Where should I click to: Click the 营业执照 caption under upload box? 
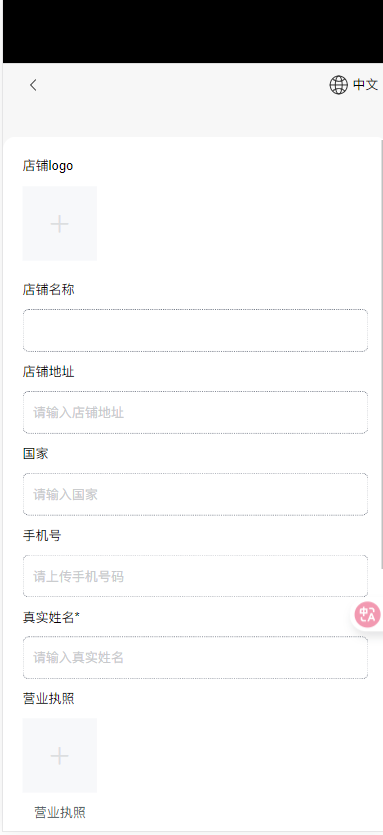[60, 813]
